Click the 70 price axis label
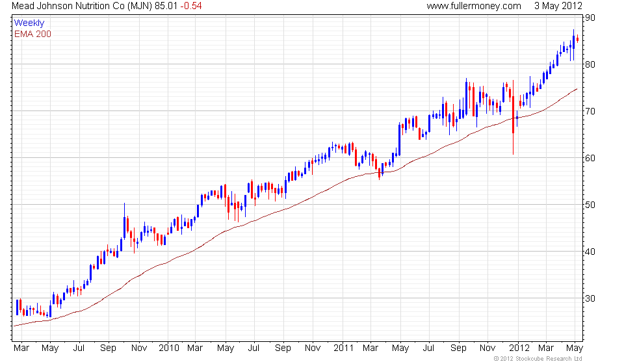The image size is (637, 364). (590, 111)
